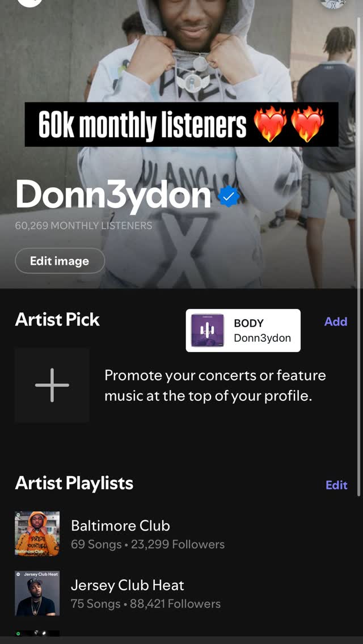Open the Jersey Club Heat playlist
This screenshot has width=363, height=644.
181,593
